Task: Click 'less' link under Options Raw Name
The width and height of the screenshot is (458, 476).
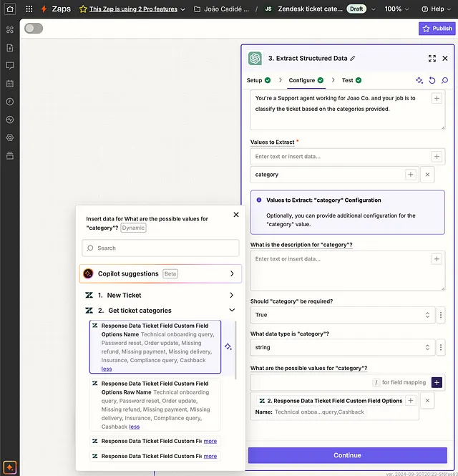Action: [x=135, y=427]
